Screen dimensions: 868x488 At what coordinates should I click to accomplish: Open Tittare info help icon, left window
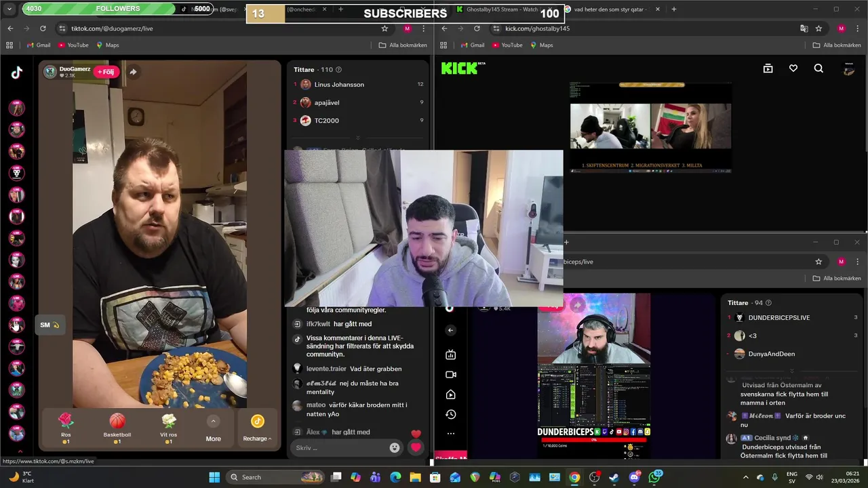click(x=338, y=70)
